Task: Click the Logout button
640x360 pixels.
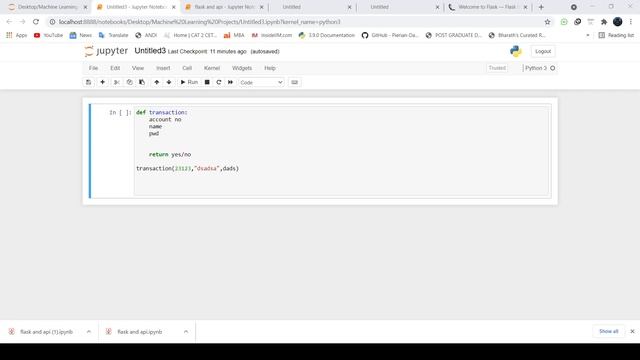Action: click(x=543, y=51)
